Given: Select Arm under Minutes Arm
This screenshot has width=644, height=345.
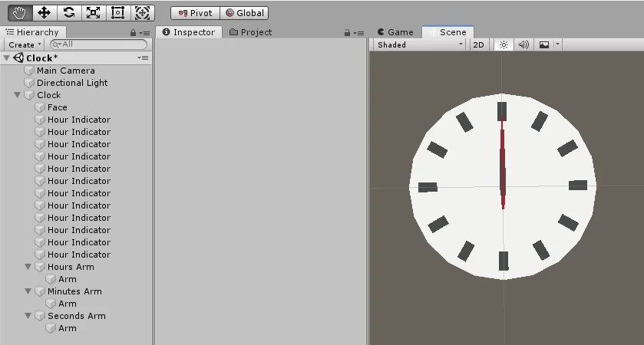Looking at the screenshot, I should point(68,304).
